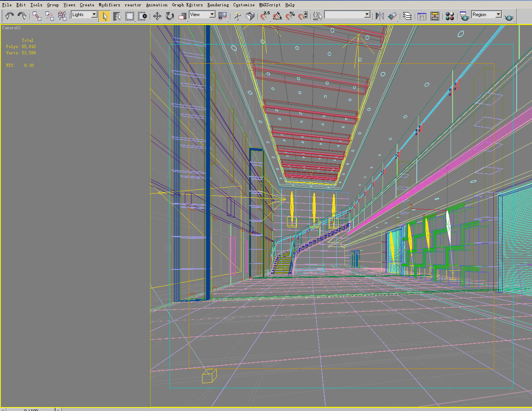Activate the Select Object arrow tool

click(x=105, y=16)
